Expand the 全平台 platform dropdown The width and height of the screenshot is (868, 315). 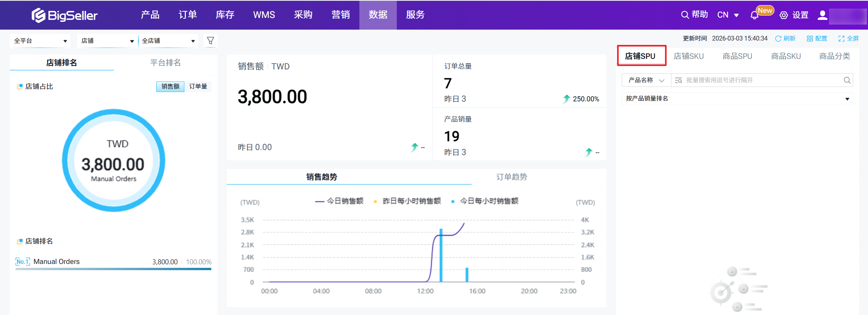click(x=40, y=41)
